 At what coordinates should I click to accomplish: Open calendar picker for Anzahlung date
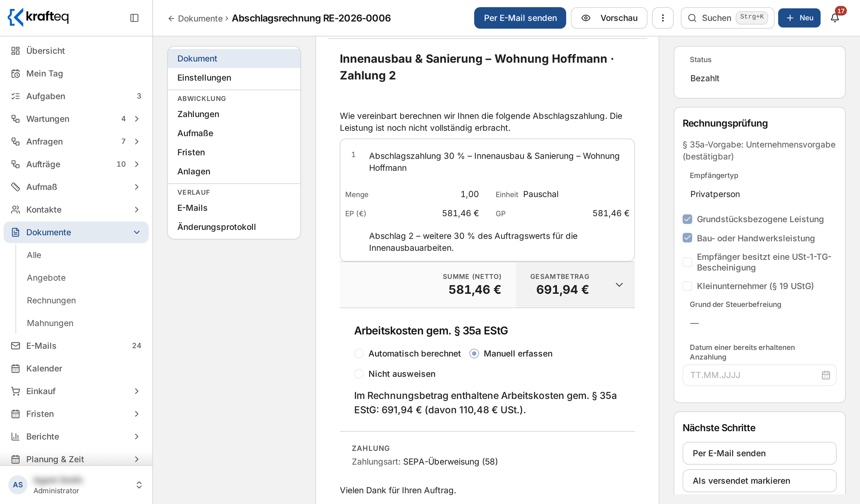(x=826, y=375)
